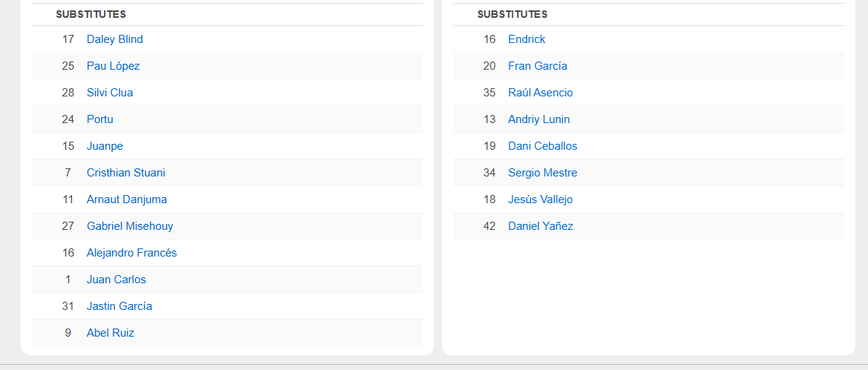Open the Arnaut Danjuma link
This screenshot has height=370, width=868.
[126, 199]
